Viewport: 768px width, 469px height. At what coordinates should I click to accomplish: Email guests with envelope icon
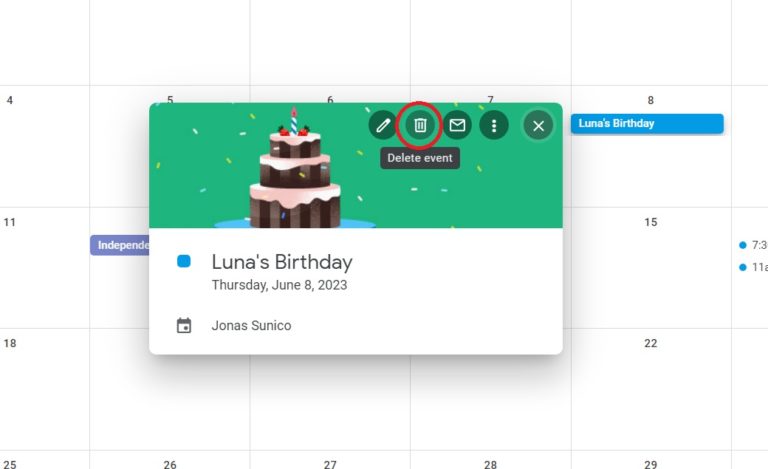coord(457,125)
